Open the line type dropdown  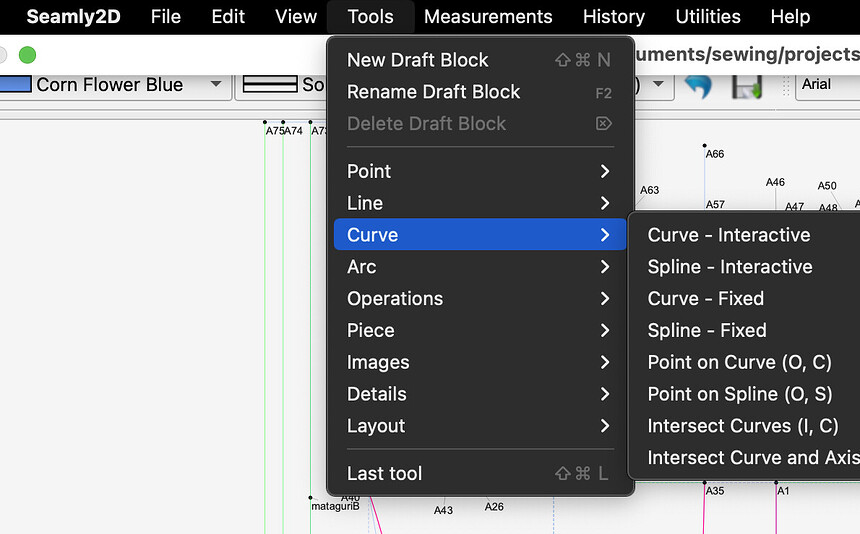282,84
